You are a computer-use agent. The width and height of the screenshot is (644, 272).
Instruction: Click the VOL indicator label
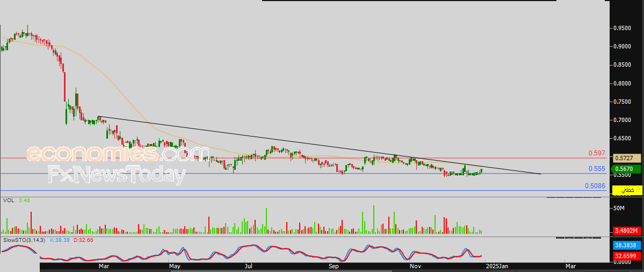8,200
